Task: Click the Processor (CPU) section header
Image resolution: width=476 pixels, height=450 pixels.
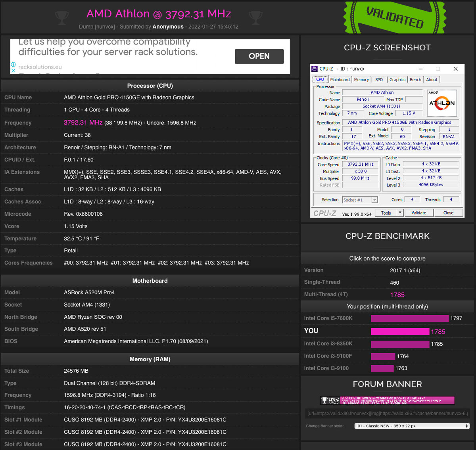Action: (x=150, y=86)
